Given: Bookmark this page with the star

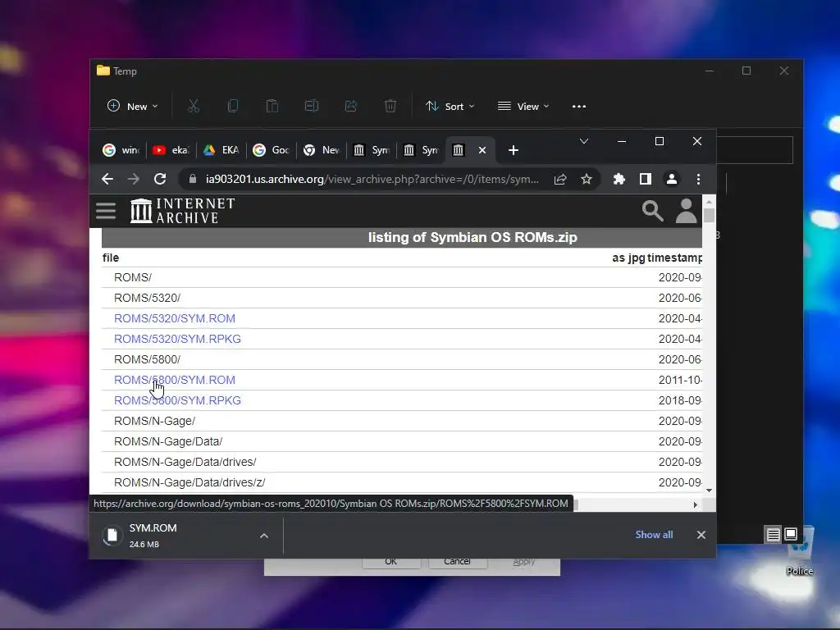Looking at the screenshot, I should [x=587, y=179].
